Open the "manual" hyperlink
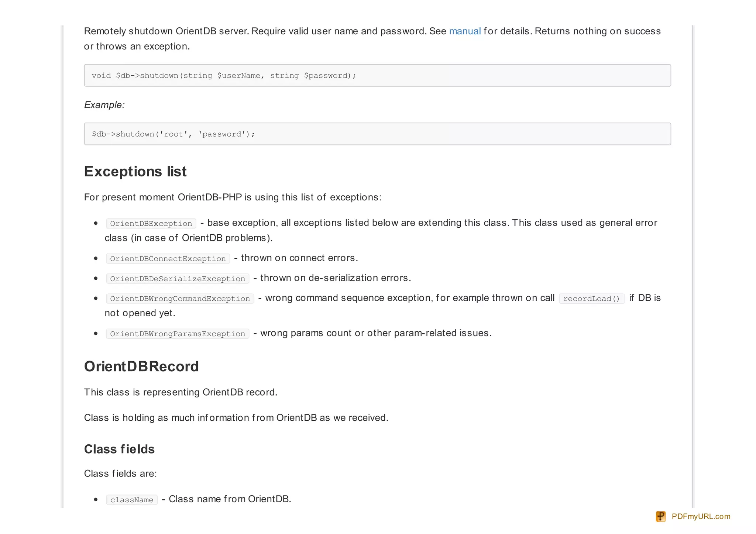The width and height of the screenshot is (756, 534). tap(465, 31)
